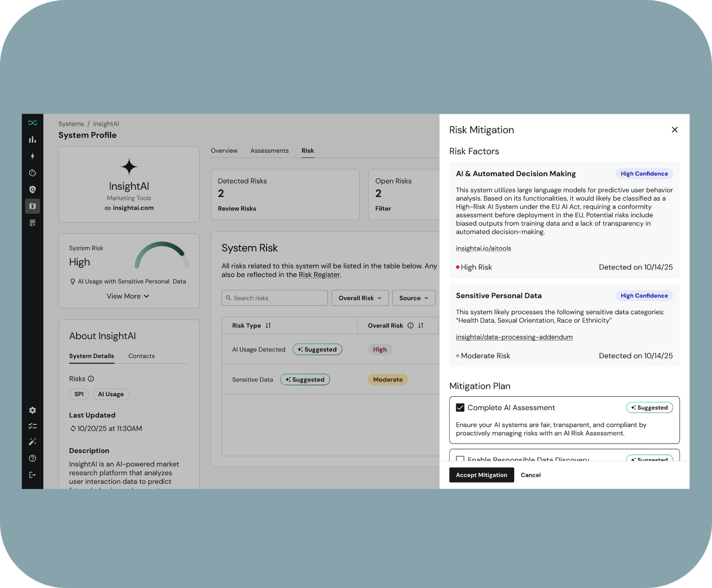Sort the table by Risk Type
Screen dimensions: 712x588
(268, 325)
